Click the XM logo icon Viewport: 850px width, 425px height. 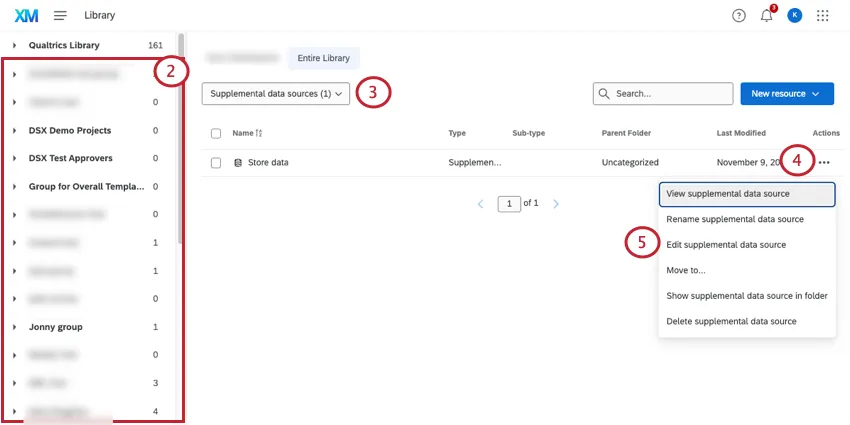27,15
